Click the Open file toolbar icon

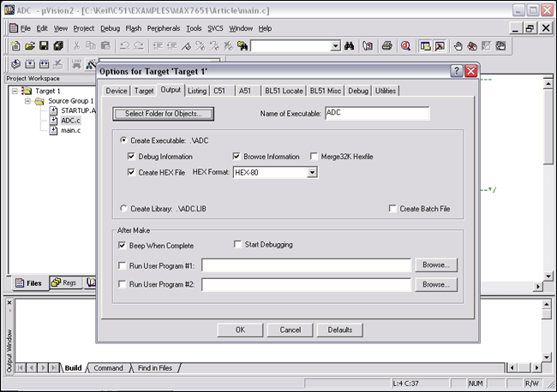click(x=30, y=45)
